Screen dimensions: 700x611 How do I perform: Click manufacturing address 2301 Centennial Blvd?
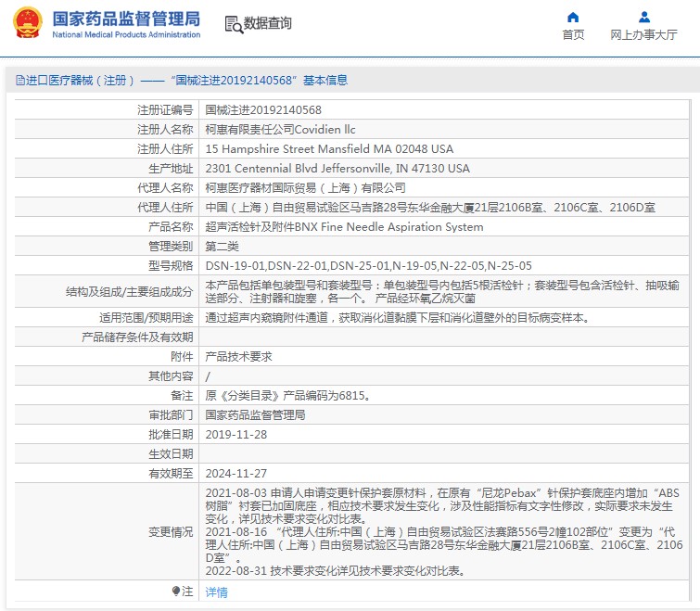pos(337,168)
